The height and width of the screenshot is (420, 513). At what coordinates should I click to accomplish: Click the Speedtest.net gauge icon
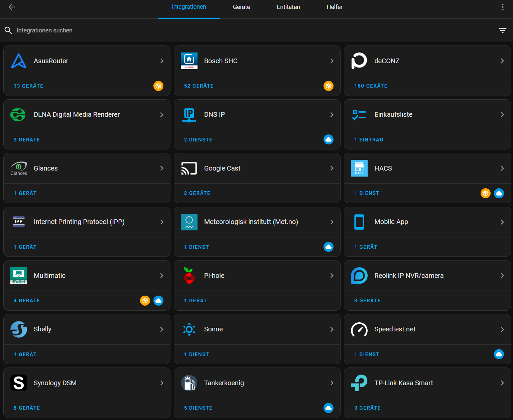(x=359, y=329)
